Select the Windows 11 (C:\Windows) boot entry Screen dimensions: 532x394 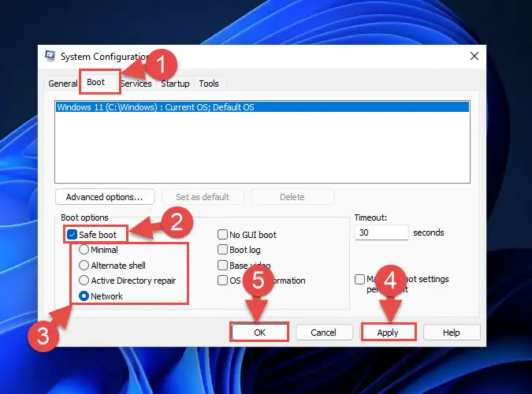point(262,107)
